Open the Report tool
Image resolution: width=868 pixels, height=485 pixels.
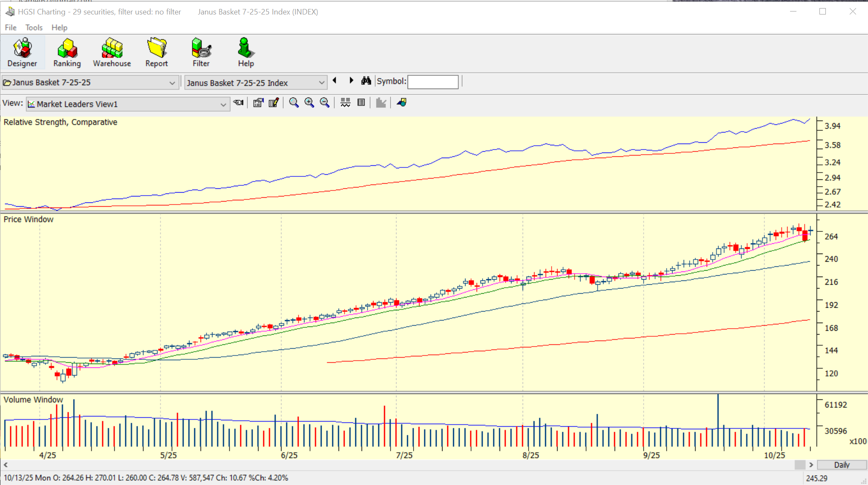(156, 52)
